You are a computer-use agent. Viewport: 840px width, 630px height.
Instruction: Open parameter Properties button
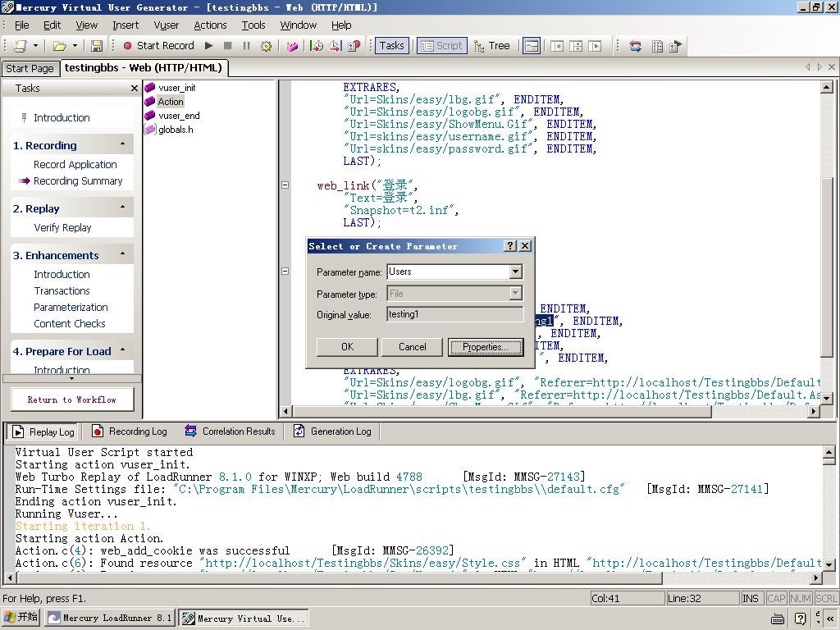486,347
